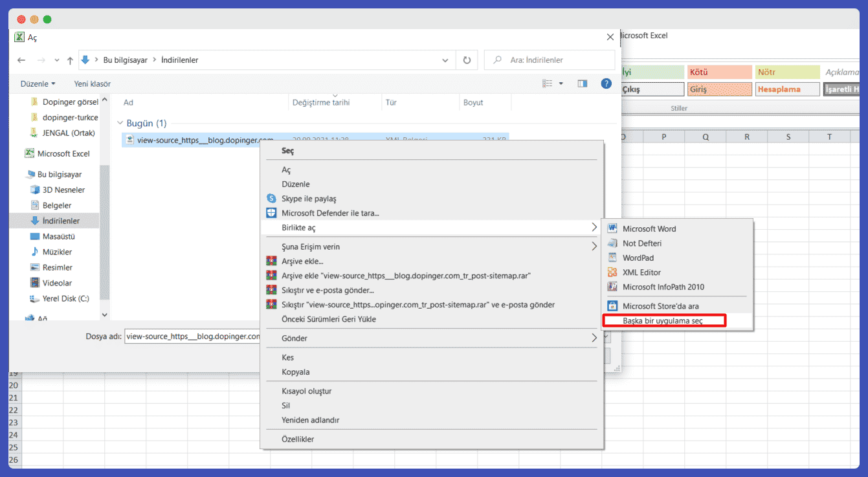Click Önceki Sürümleri Geri Yükle
This screenshot has height=477, width=868.
[x=432, y=319]
